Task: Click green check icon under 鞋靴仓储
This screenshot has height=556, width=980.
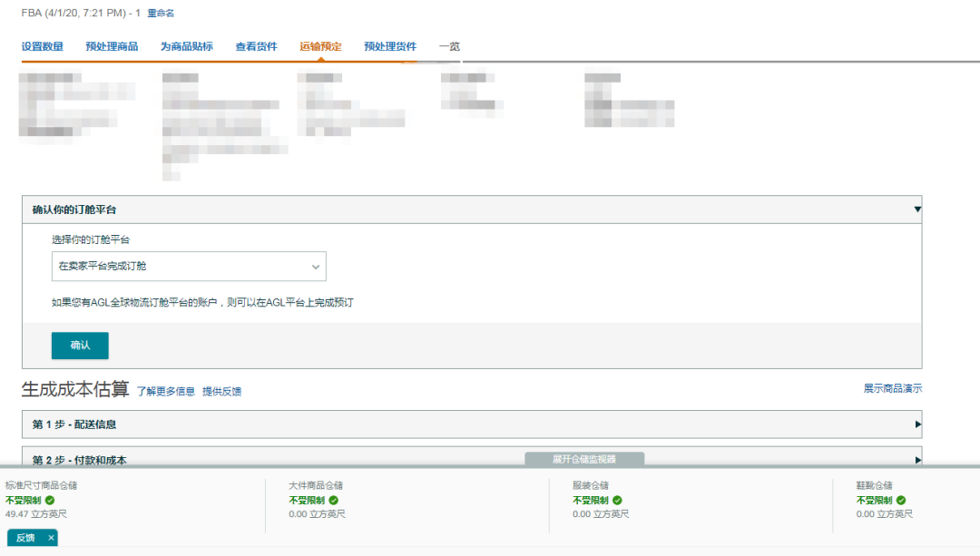Action: [x=901, y=501]
